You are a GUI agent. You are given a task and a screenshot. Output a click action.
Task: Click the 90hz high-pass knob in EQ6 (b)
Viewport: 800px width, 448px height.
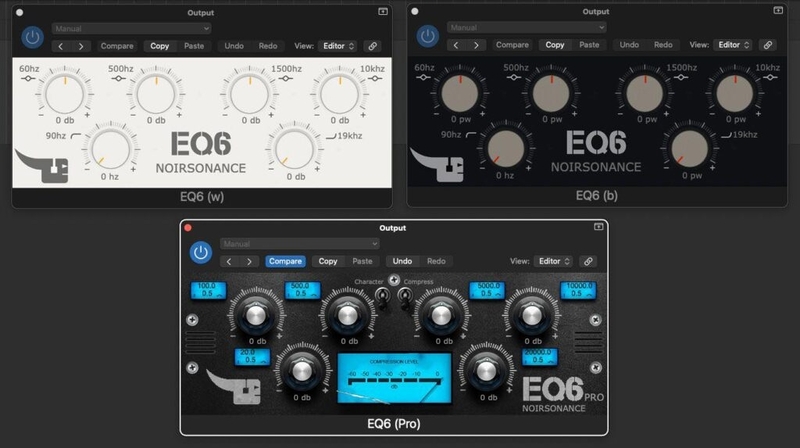[506, 148]
